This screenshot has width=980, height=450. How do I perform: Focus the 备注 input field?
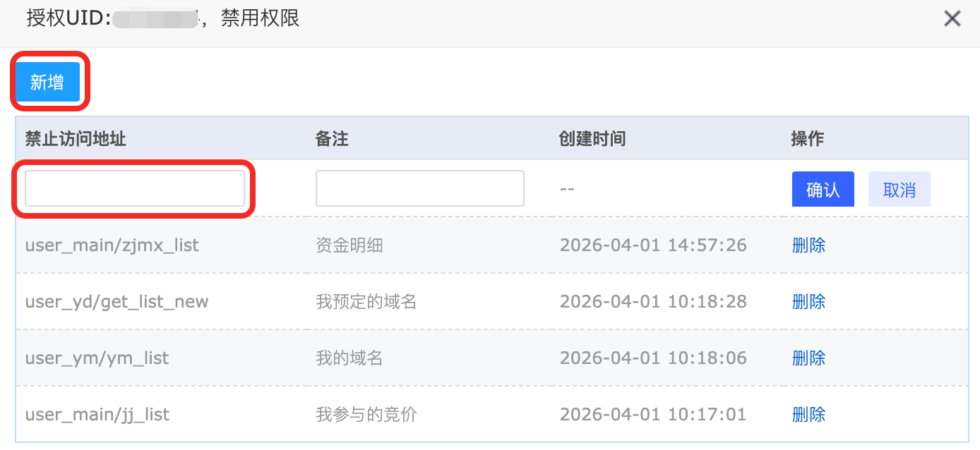point(420,188)
